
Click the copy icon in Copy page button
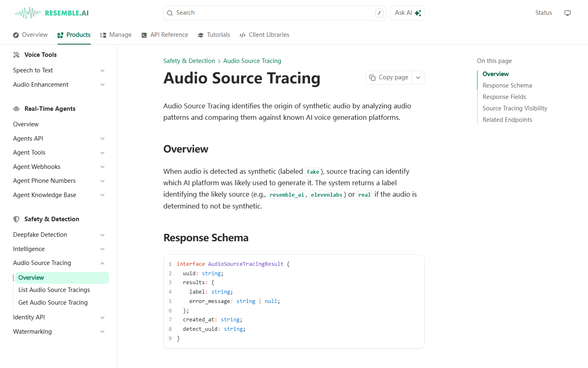[372, 78]
